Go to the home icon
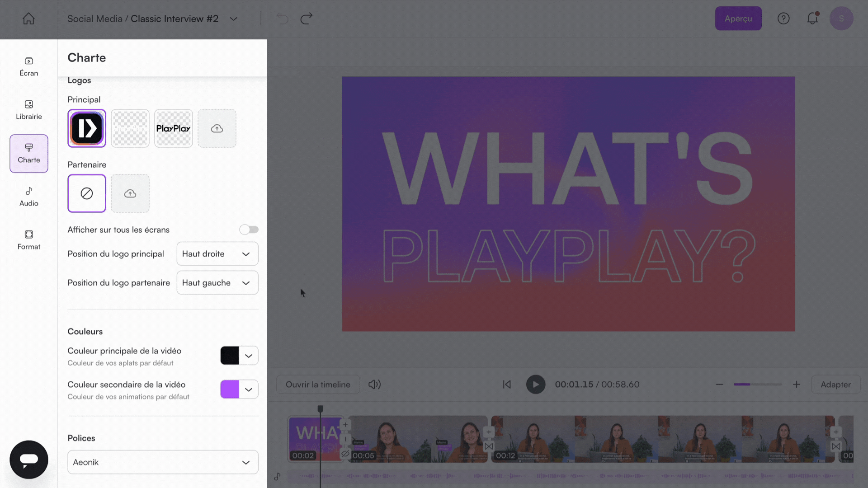The width and height of the screenshot is (868, 488). pos(28,19)
